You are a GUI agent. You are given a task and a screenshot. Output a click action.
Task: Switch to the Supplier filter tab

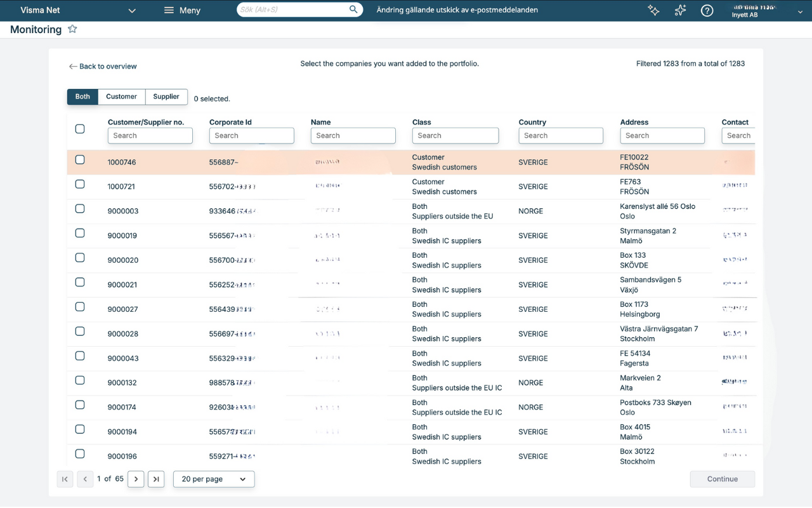point(166,97)
